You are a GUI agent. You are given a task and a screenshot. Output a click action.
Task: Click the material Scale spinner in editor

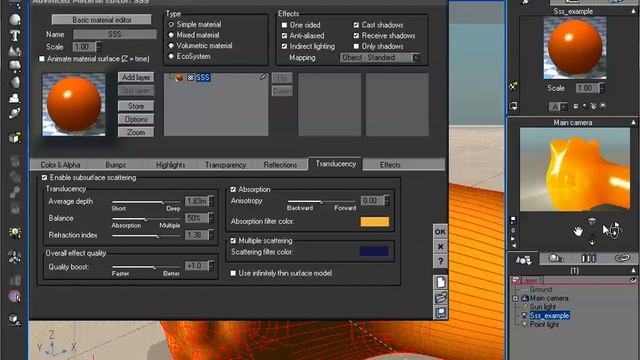pos(98,47)
